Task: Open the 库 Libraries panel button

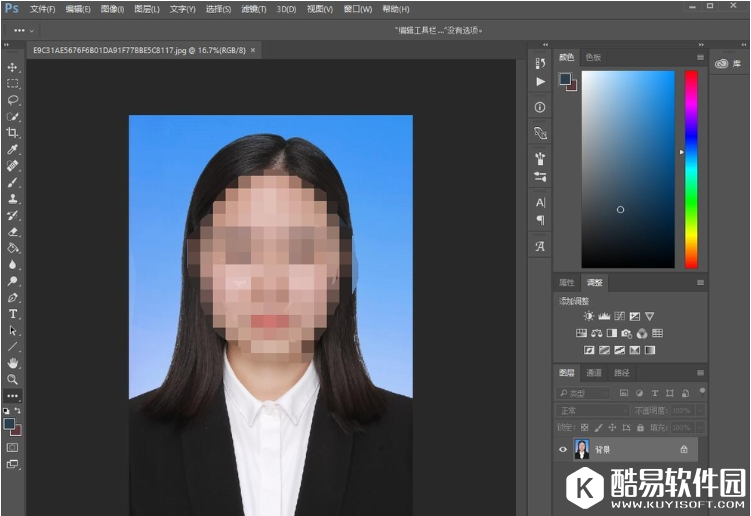Action: (728, 64)
